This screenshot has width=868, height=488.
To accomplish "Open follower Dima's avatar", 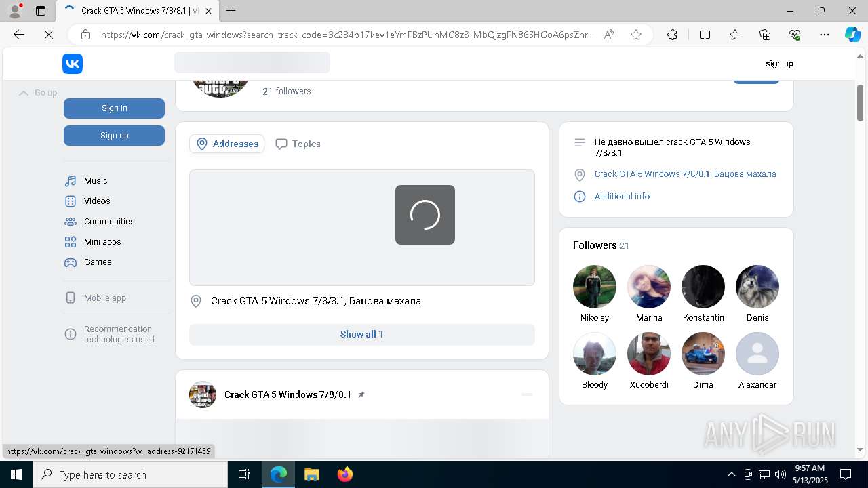I will 703,354.
